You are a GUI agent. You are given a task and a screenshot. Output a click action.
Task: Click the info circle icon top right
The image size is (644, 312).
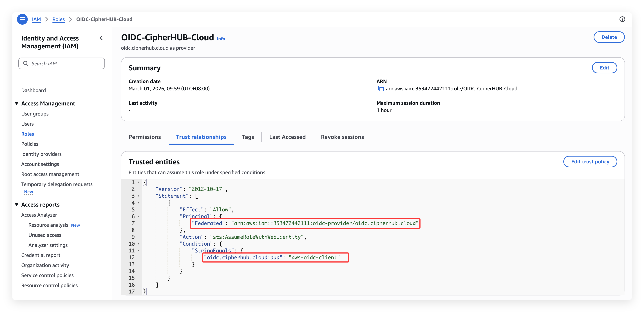click(x=622, y=19)
